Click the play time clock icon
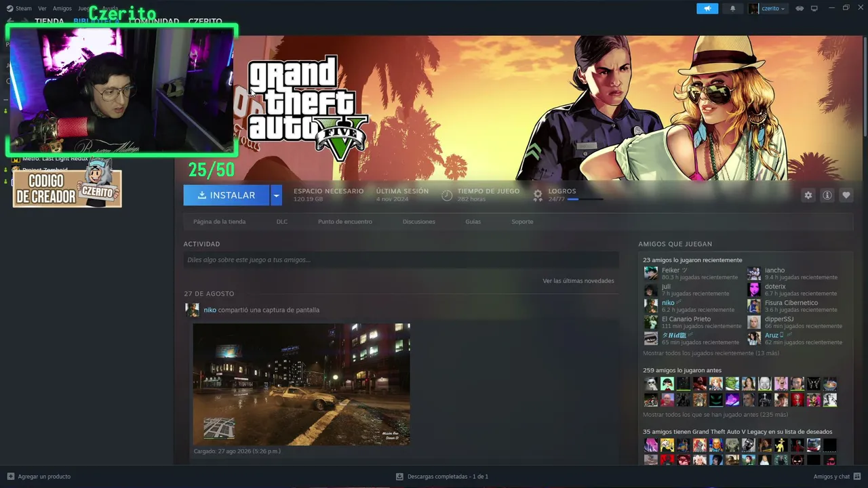Screen dimensions: 868x488 pyautogui.click(x=447, y=195)
